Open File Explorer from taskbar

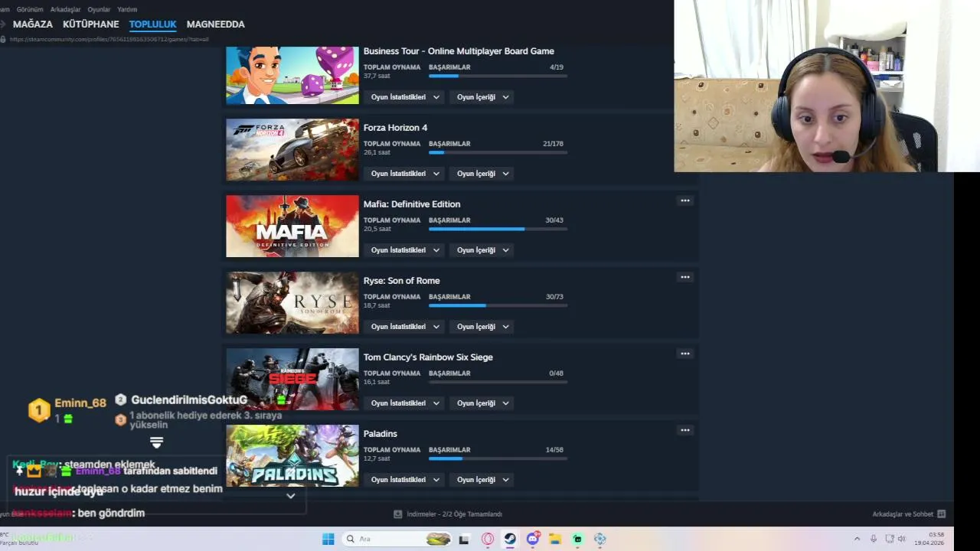[x=555, y=539]
